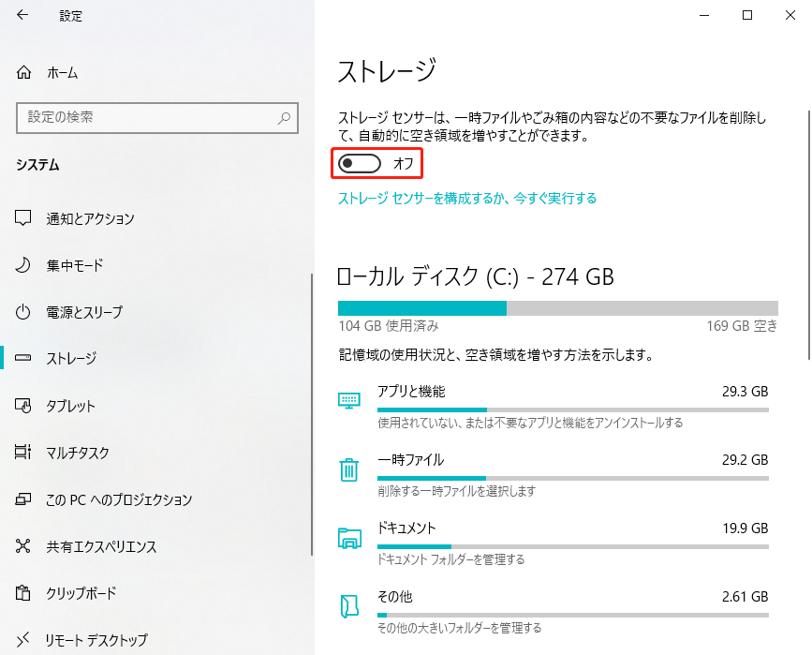Click the 電源とスリープ power icon
This screenshot has height=655, width=812.
pyautogui.click(x=24, y=312)
